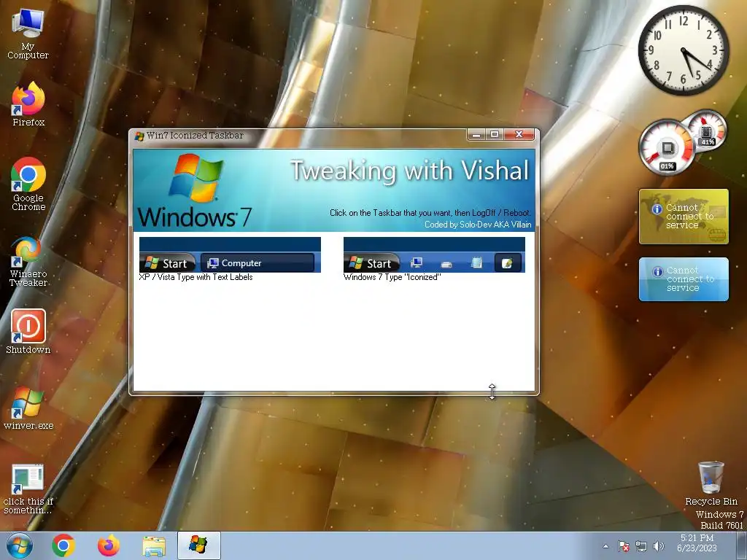Select the Shutdown desktop shortcut

click(28, 332)
